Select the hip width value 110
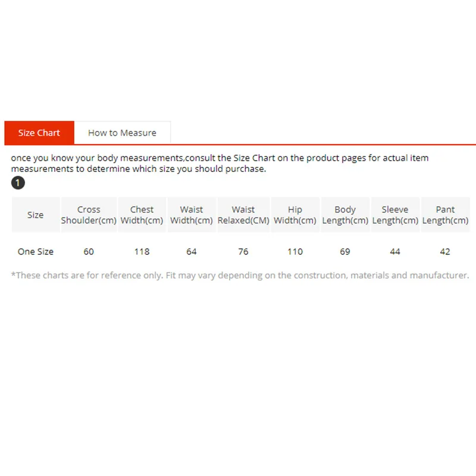The width and height of the screenshot is (476, 476). (295, 251)
